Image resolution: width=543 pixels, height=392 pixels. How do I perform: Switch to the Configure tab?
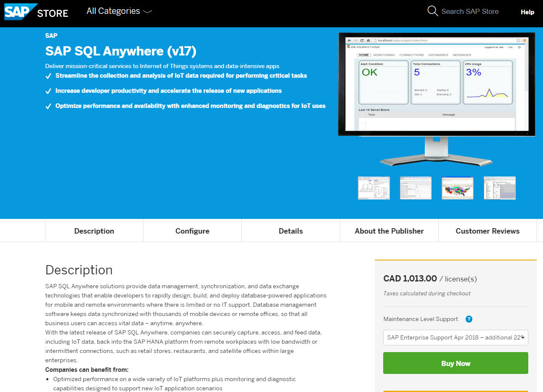tap(192, 231)
